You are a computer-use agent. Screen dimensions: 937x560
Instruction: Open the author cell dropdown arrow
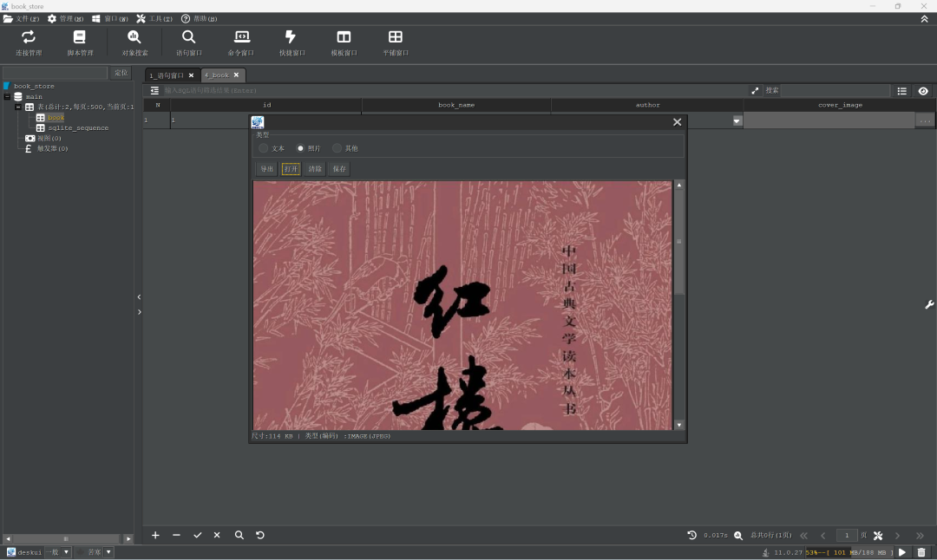(737, 120)
